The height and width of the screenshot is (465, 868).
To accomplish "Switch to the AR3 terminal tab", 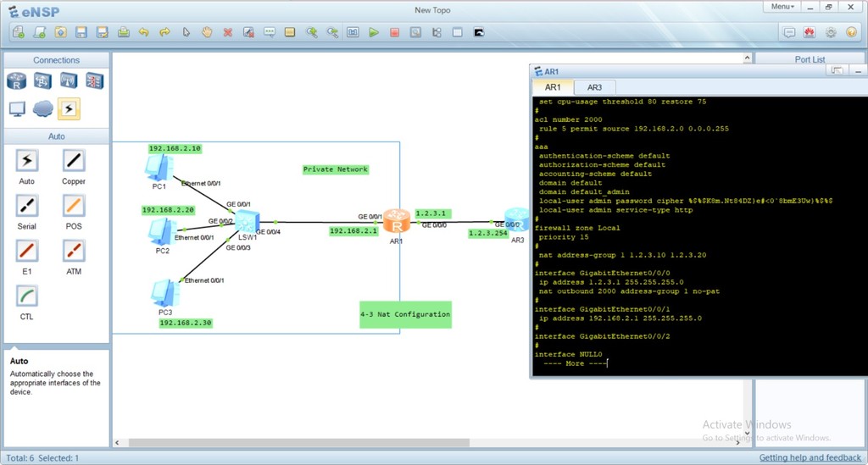I will [594, 87].
